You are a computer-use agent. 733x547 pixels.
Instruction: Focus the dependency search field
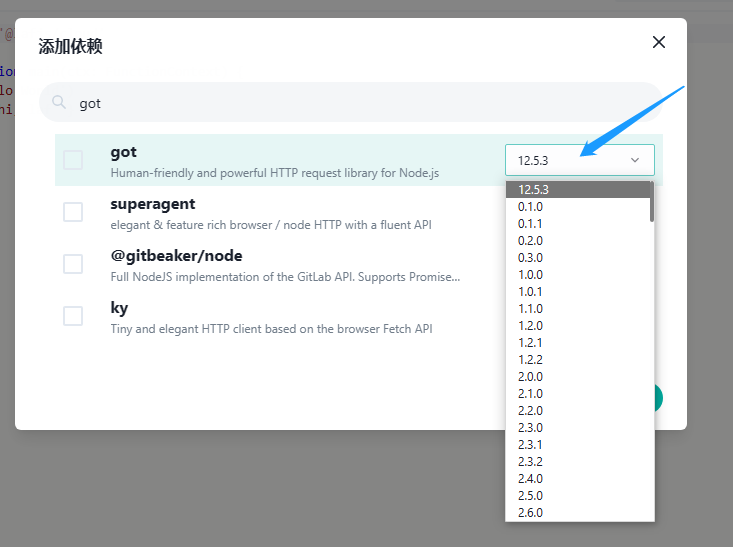[x=350, y=102]
